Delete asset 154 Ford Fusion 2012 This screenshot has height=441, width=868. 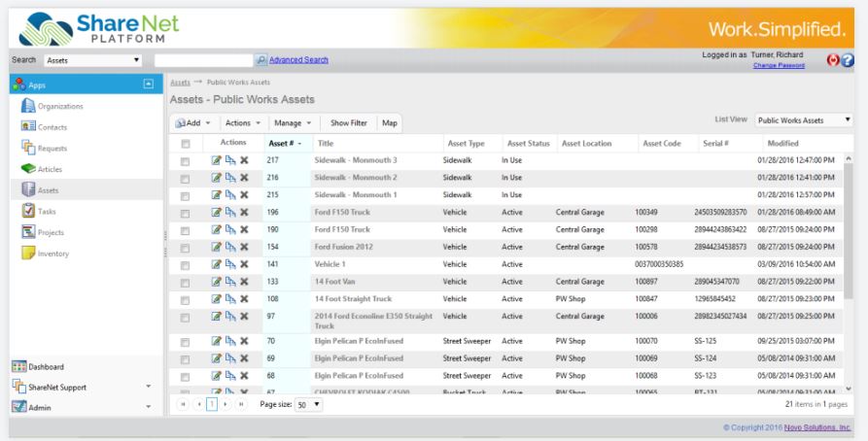coord(244,247)
